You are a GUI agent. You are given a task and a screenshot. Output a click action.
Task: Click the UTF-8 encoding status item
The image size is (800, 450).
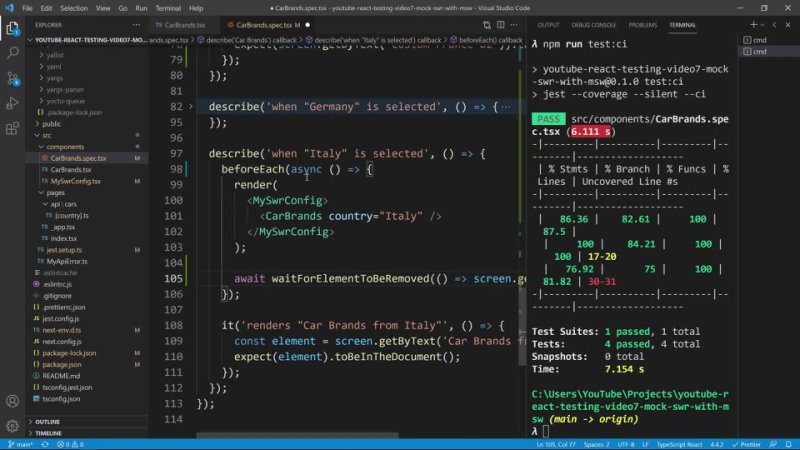pyautogui.click(x=626, y=444)
